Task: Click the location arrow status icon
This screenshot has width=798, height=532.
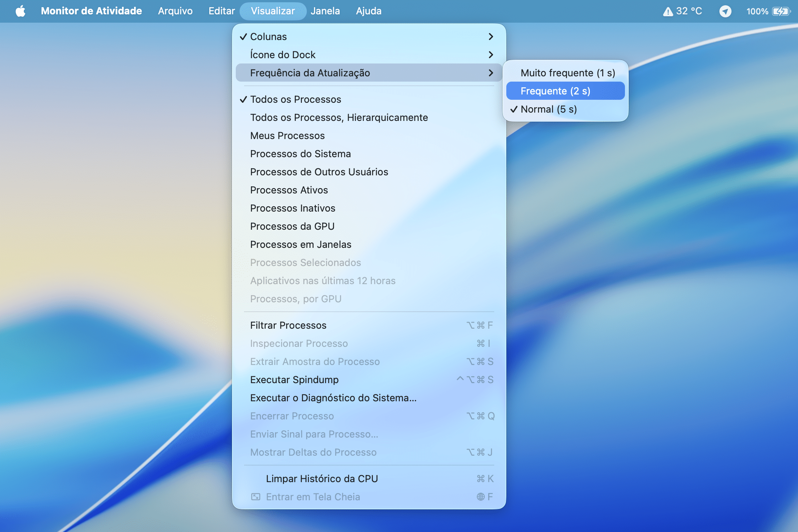Action: 725,11
